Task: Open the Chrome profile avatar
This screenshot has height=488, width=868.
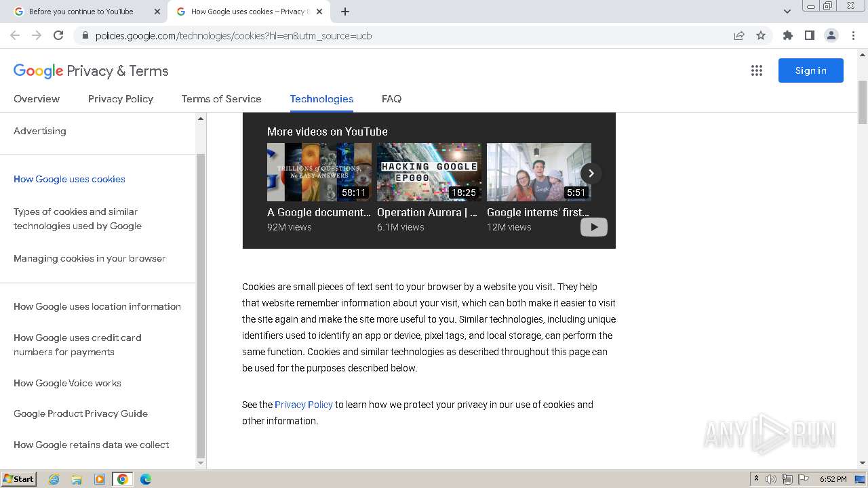Action: point(831,35)
